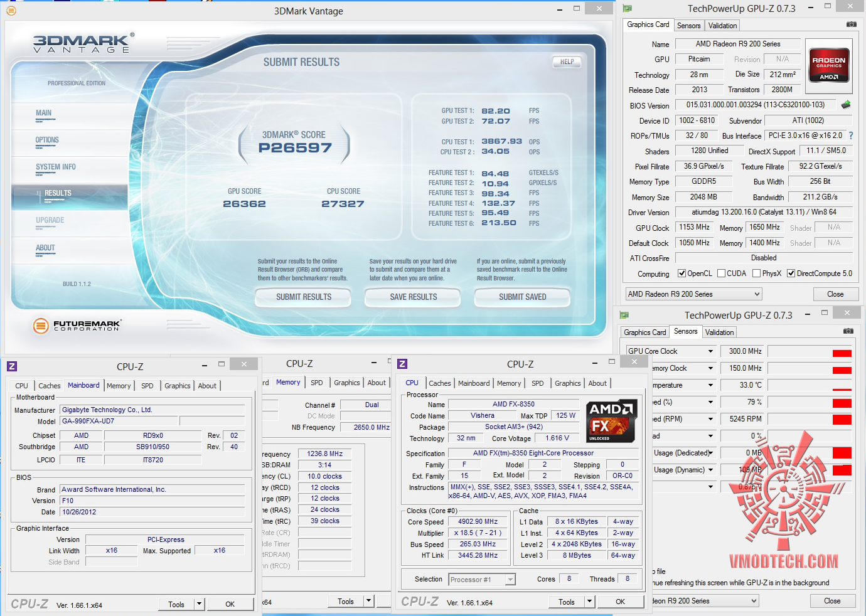Switch to Sensors tab in the GPU-Z Graphics Card window
Image resolution: width=866 pixels, height=616 pixels.
[x=688, y=26]
